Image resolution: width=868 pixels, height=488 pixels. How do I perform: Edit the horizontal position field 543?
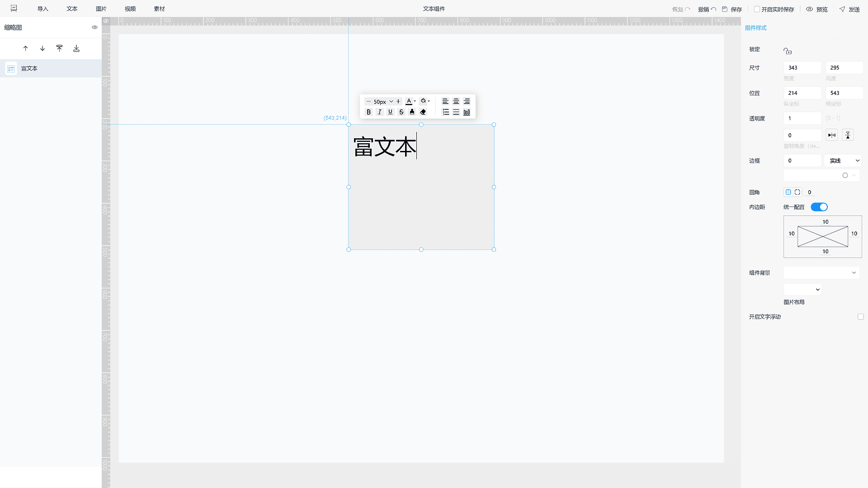click(x=844, y=93)
